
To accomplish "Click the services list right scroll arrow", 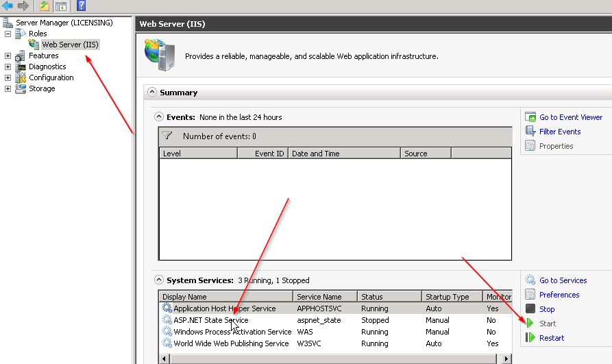I will 506,359.
